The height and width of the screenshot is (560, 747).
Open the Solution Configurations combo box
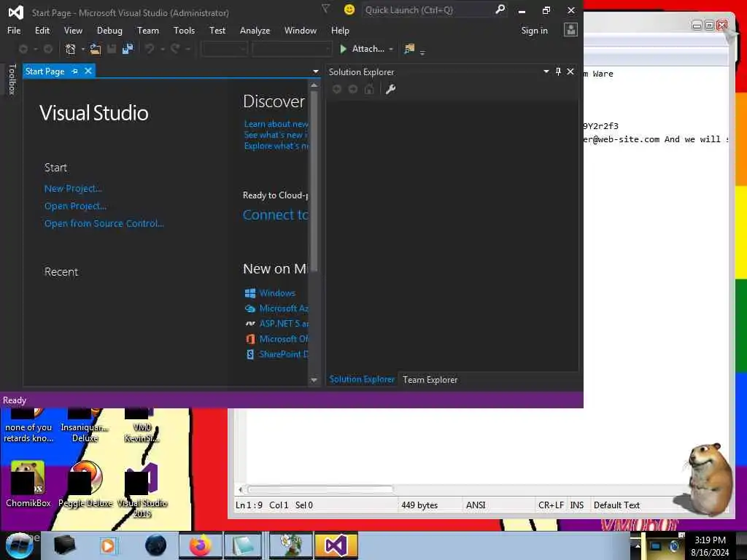[225, 49]
